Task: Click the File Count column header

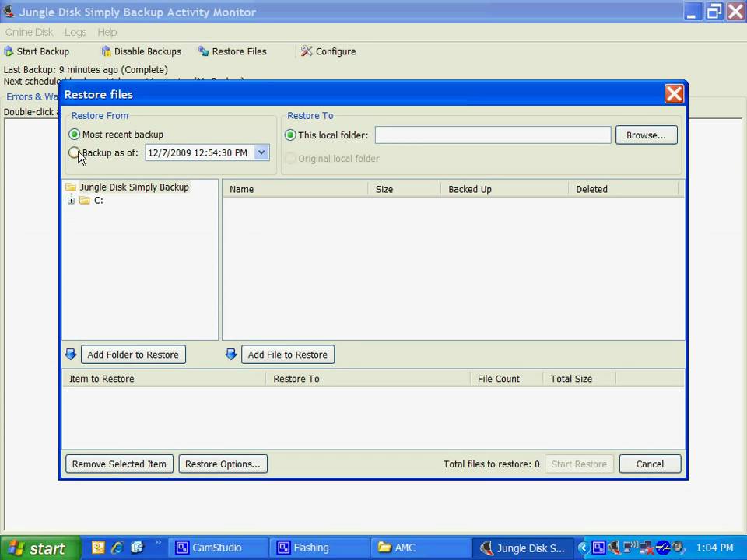Action: click(506, 379)
